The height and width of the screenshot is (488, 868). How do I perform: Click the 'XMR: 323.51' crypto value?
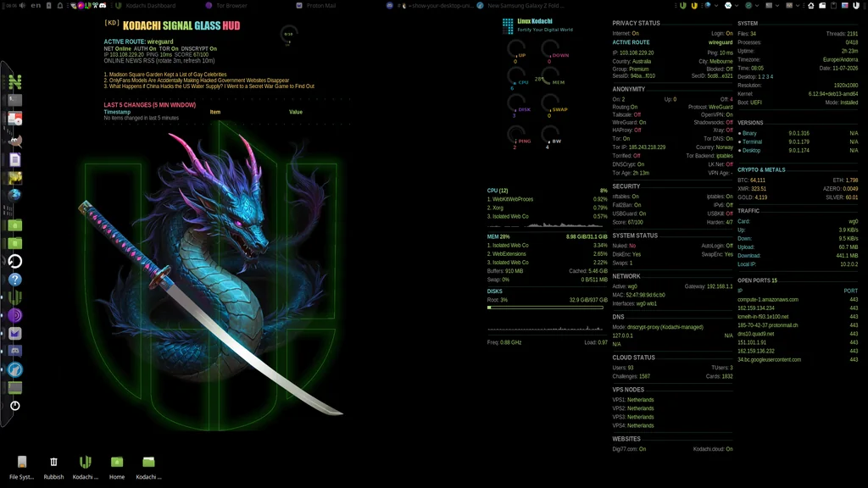(x=752, y=189)
